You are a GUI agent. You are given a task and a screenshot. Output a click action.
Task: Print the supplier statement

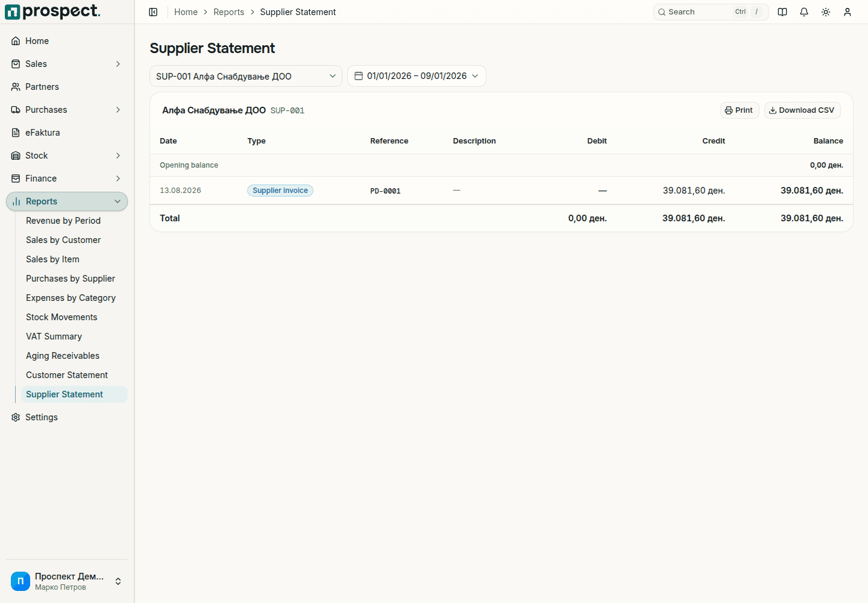click(x=740, y=110)
